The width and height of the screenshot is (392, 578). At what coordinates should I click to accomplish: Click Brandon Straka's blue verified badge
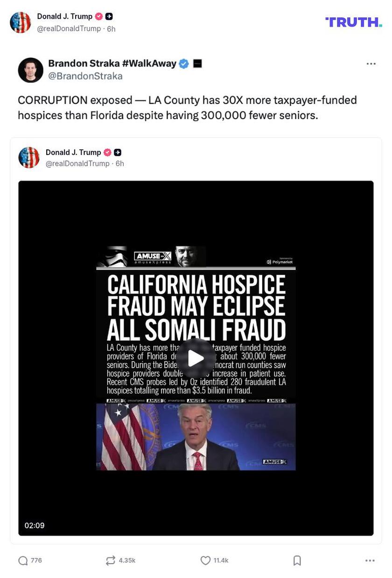coord(183,63)
